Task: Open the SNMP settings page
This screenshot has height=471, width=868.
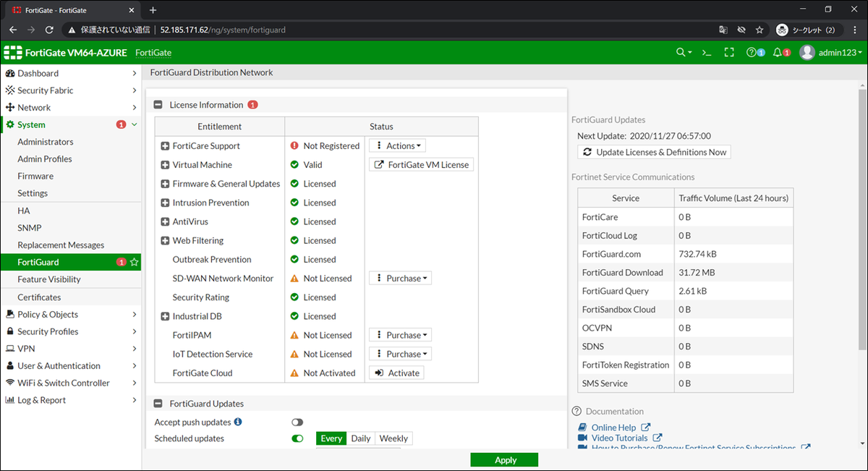Action: [30, 228]
